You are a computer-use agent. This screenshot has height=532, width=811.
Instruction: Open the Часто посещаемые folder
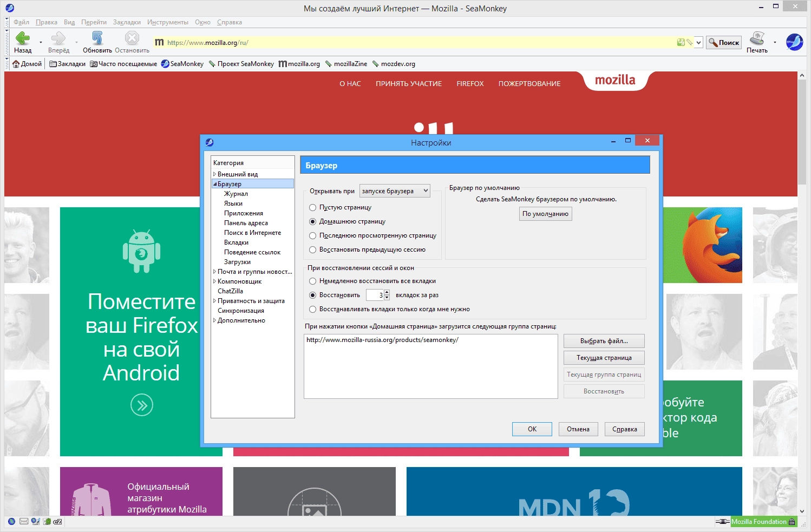[x=123, y=64]
